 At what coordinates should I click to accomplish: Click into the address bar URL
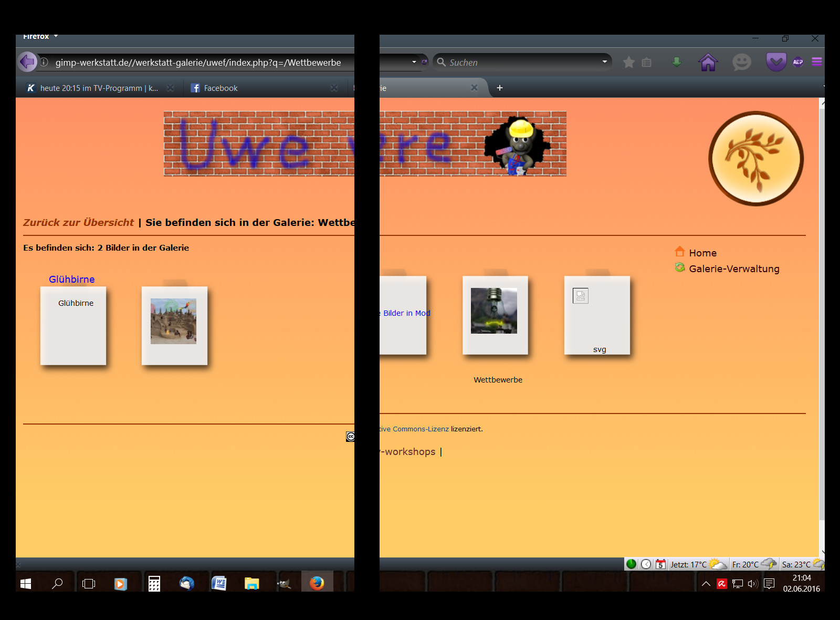click(x=198, y=63)
